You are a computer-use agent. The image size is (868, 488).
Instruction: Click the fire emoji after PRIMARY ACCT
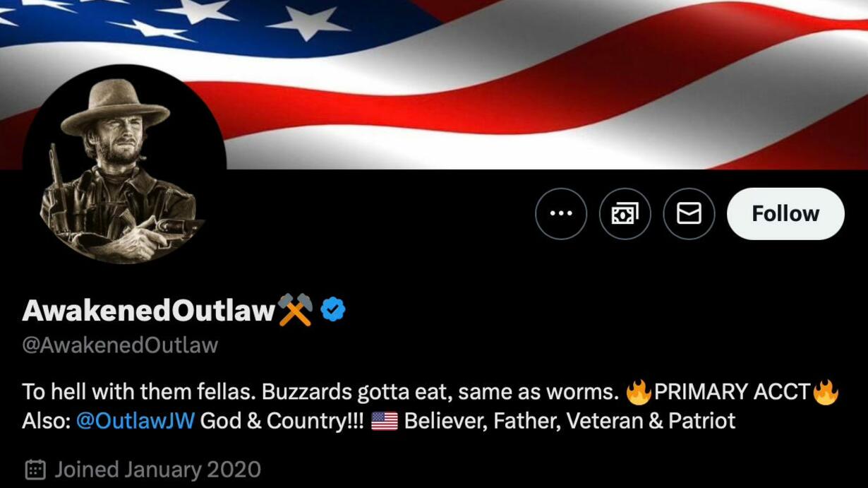pos(826,392)
